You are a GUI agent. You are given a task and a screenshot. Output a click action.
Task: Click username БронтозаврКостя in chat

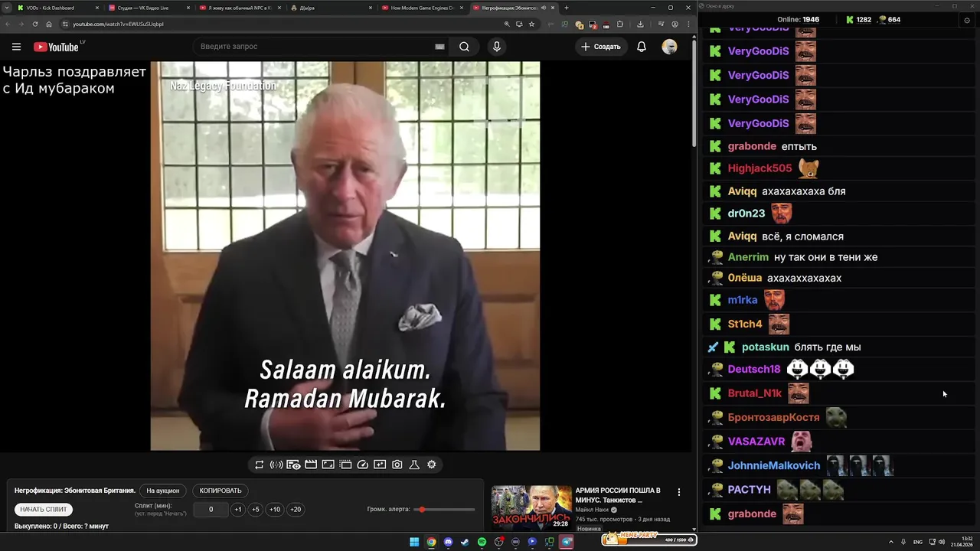[x=773, y=417]
